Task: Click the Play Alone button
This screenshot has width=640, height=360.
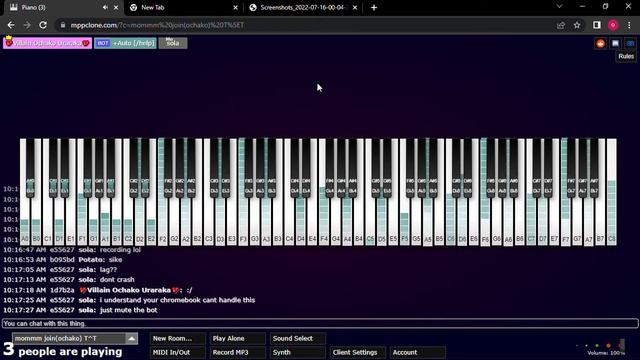Action: coord(237,338)
